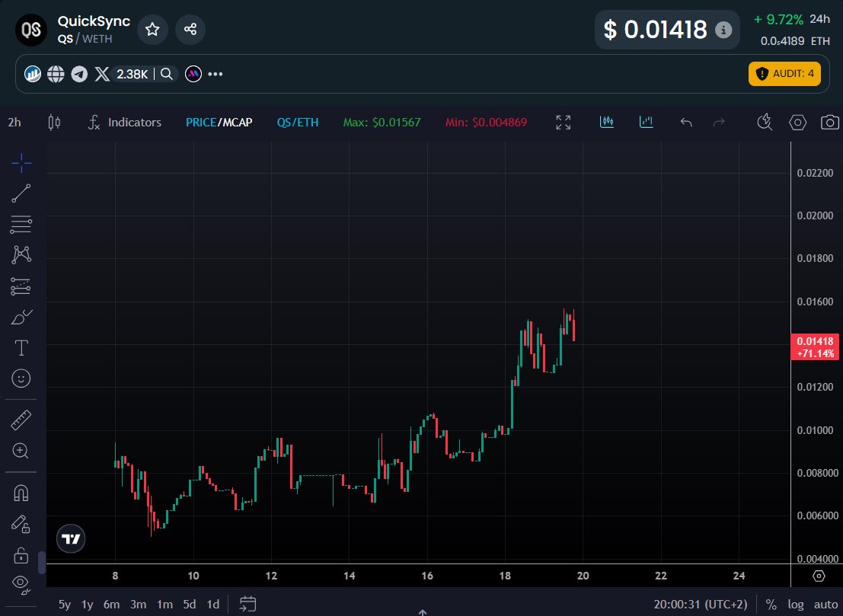
Task: Search on X magnifier icon
Action: tap(167, 74)
